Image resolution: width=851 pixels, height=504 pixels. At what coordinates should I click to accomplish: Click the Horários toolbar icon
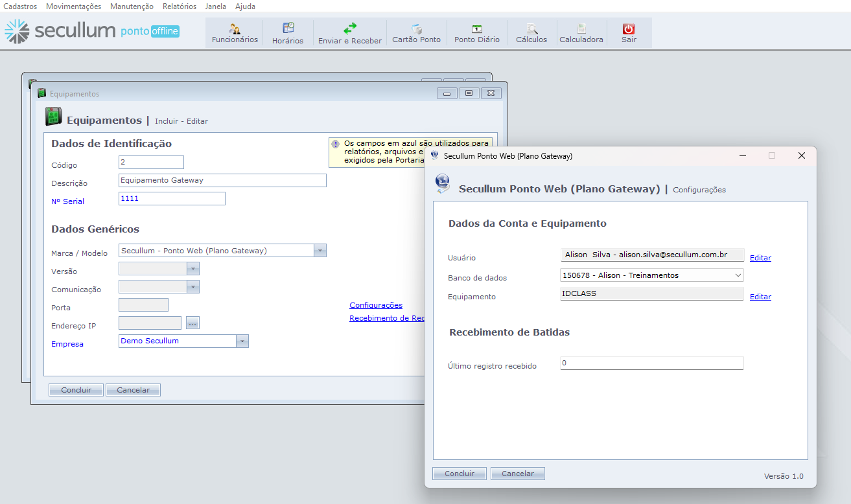(x=288, y=29)
